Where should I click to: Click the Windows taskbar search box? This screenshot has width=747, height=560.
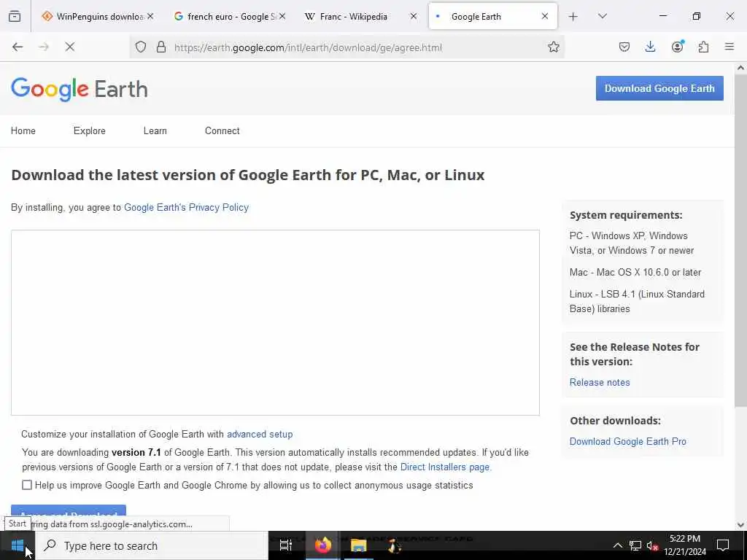tap(153, 545)
